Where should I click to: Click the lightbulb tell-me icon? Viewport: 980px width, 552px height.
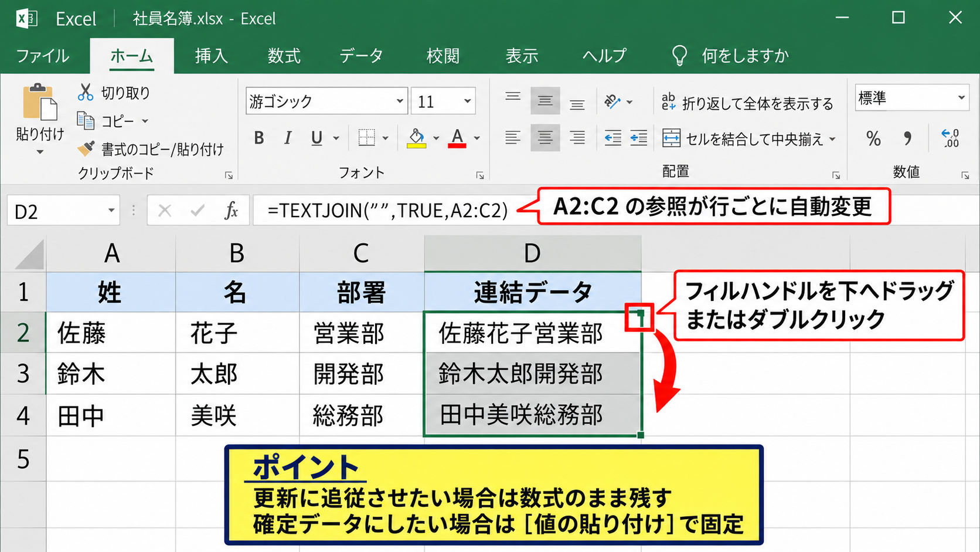679,56
